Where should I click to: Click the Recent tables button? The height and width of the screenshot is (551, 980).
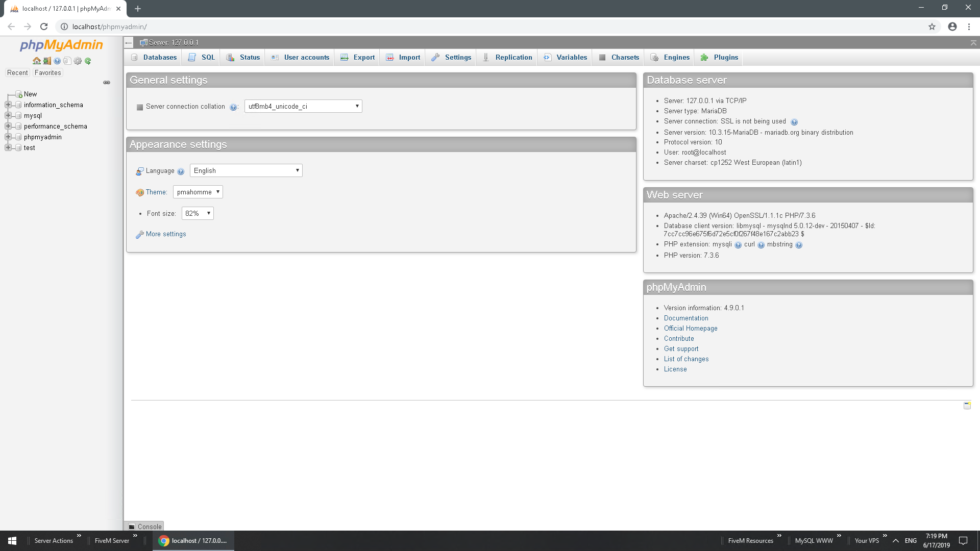tap(17, 73)
